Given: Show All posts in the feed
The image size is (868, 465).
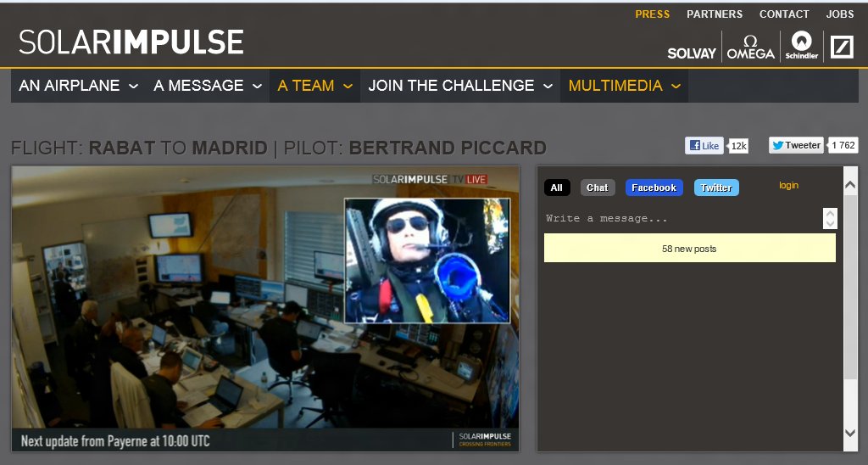Looking at the screenshot, I should [556, 188].
